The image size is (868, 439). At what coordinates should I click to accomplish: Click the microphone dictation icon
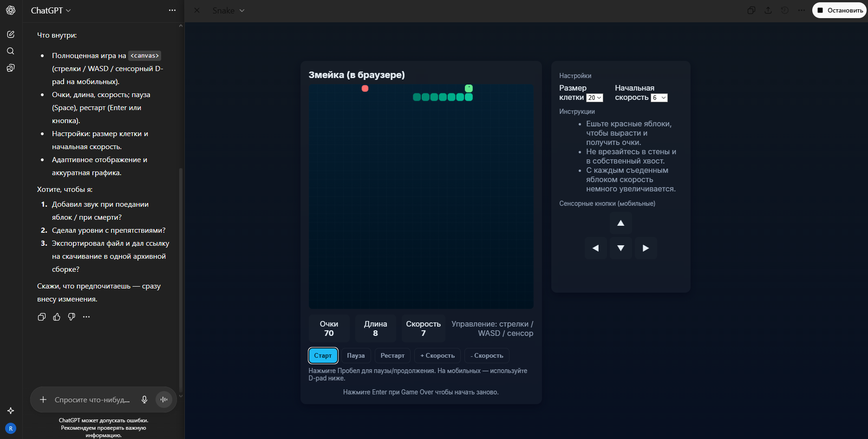(x=144, y=400)
